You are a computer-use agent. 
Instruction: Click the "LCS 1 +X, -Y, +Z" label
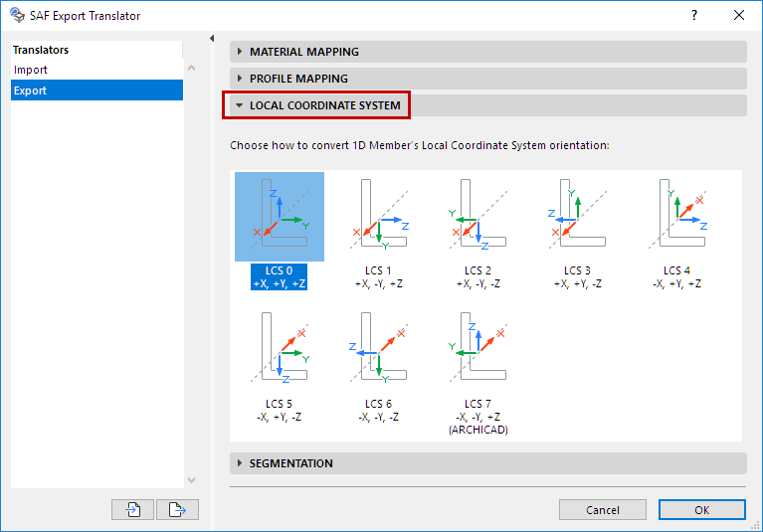coord(379,277)
